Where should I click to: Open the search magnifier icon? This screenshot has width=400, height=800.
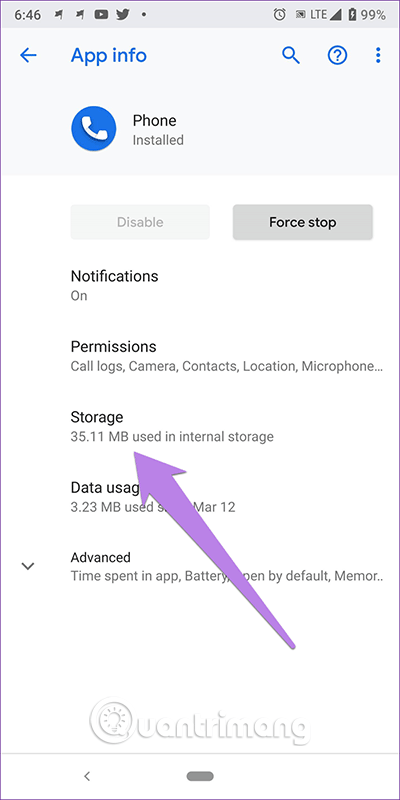click(291, 55)
